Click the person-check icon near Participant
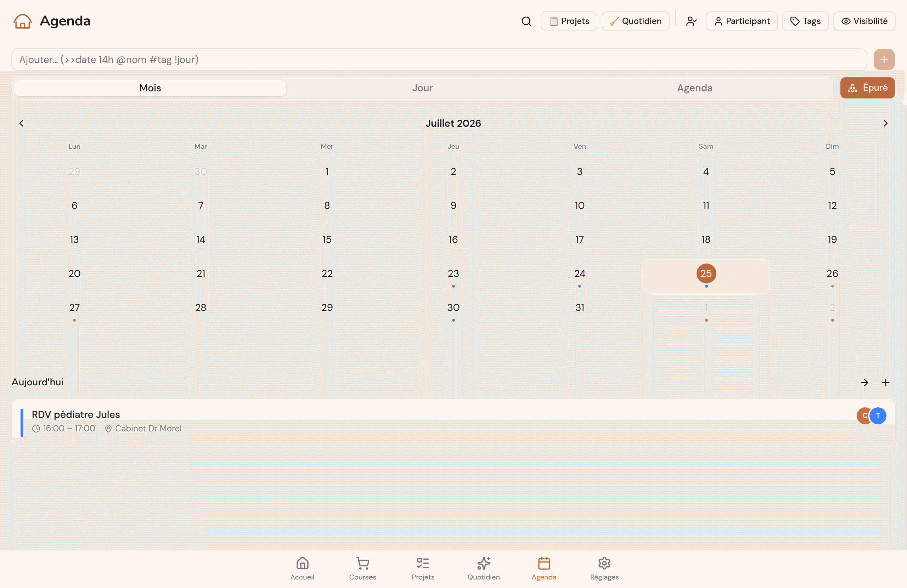Image resolution: width=907 pixels, height=588 pixels. pyautogui.click(x=691, y=21)
